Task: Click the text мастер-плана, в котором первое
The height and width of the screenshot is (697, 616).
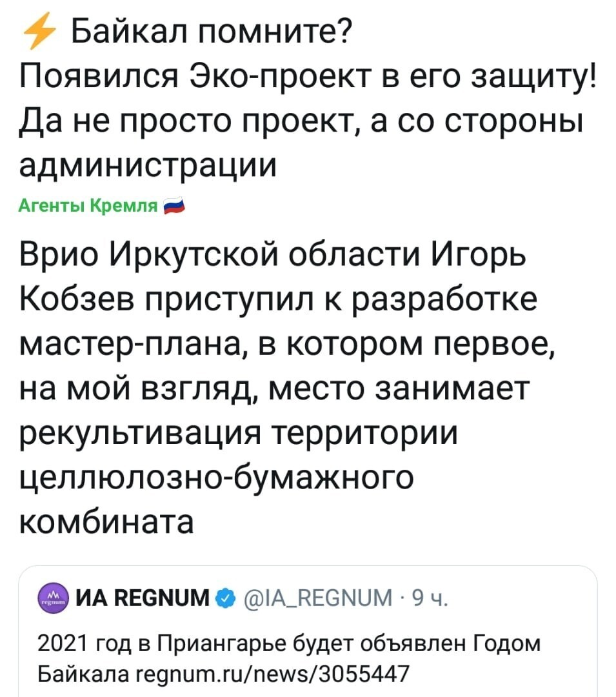Action: 287,345
